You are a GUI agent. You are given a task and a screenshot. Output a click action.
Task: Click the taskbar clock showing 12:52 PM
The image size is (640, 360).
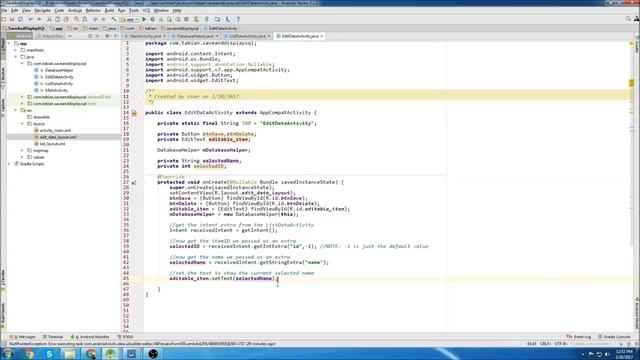click(624, 354)
